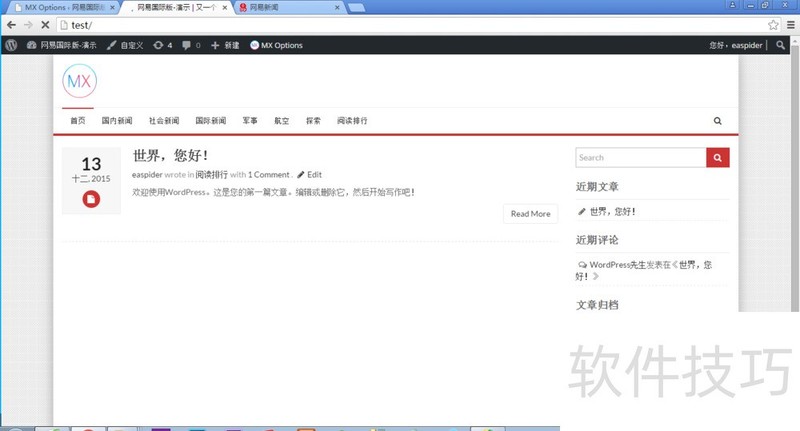Click the browser forward arrow
Viewport: 800px width, 431px height.
coord(28,24)
